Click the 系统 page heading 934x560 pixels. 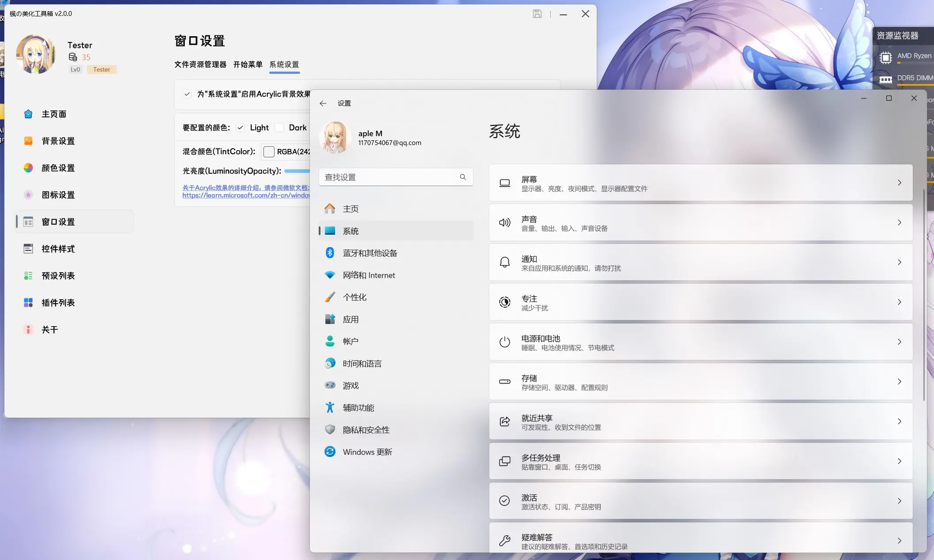[504, 131]
